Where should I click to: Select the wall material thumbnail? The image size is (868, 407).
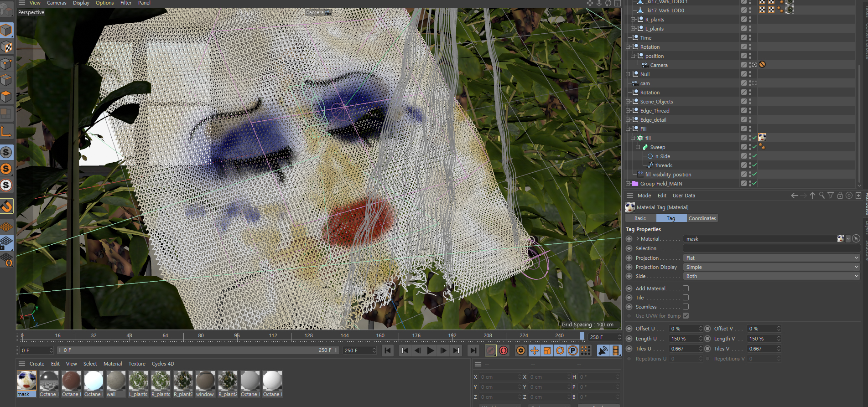116,381
